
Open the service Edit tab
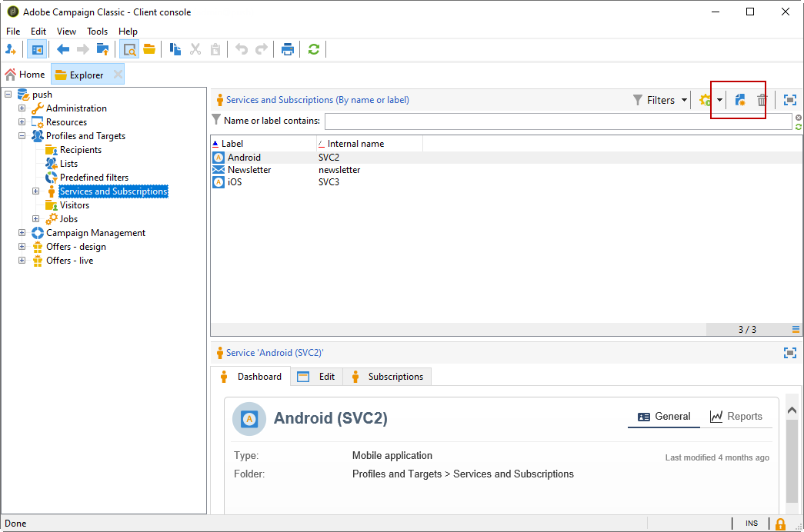pos(316,377)
